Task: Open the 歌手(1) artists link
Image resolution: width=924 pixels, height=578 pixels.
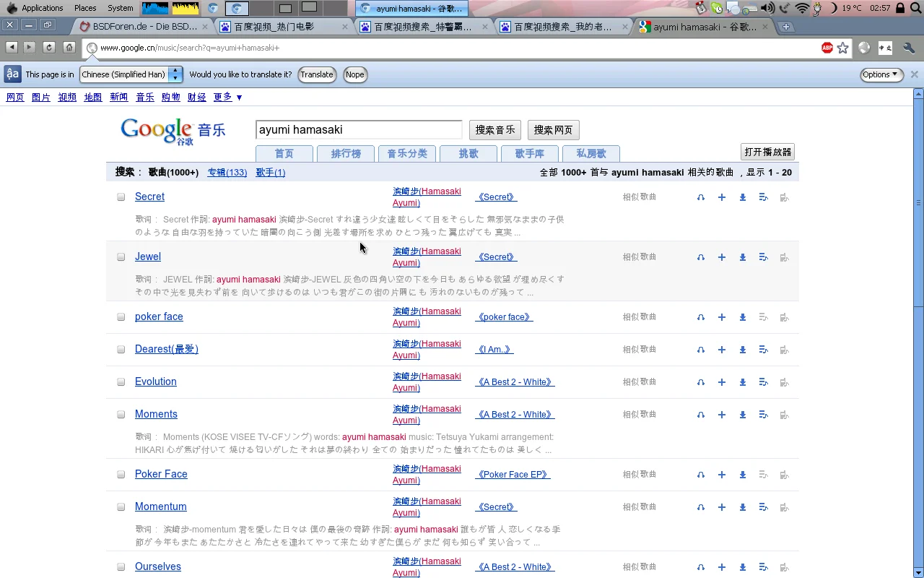Action: [271, 172]
